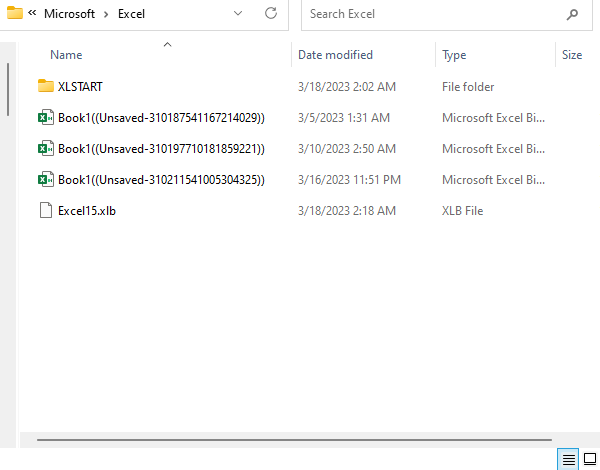
Task: Switch to details view layout
Action: [568, 459]
